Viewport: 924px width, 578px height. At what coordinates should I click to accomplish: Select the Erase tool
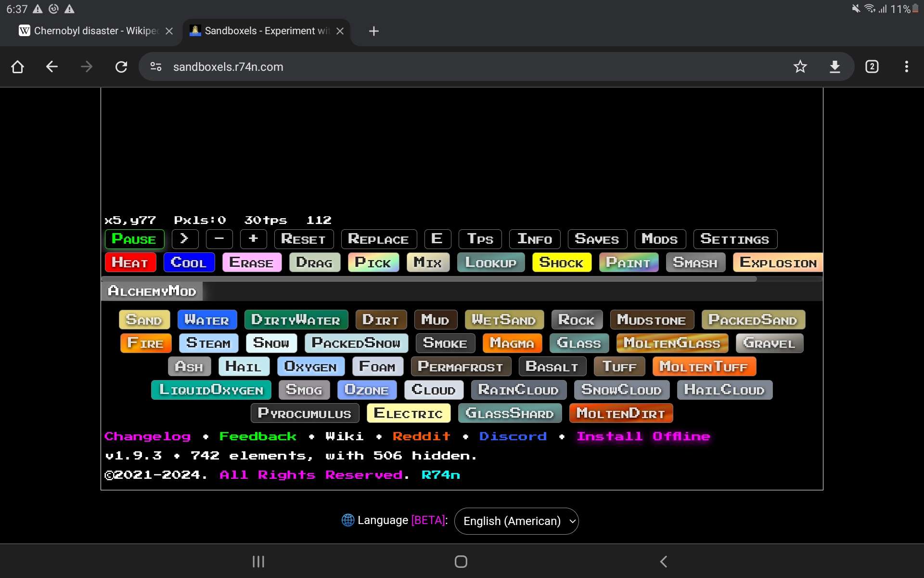click(x=251, y=263)
